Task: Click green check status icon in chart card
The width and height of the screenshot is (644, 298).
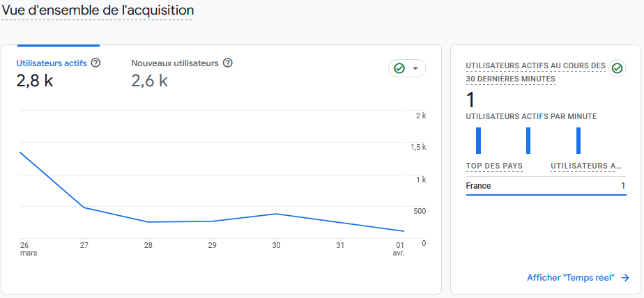Action: pyautogui.click(x=399, y=68)
